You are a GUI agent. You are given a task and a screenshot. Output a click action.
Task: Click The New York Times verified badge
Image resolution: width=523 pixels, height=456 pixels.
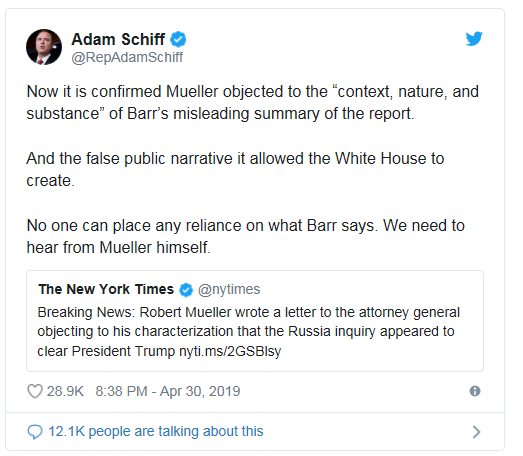coord(186,290)
